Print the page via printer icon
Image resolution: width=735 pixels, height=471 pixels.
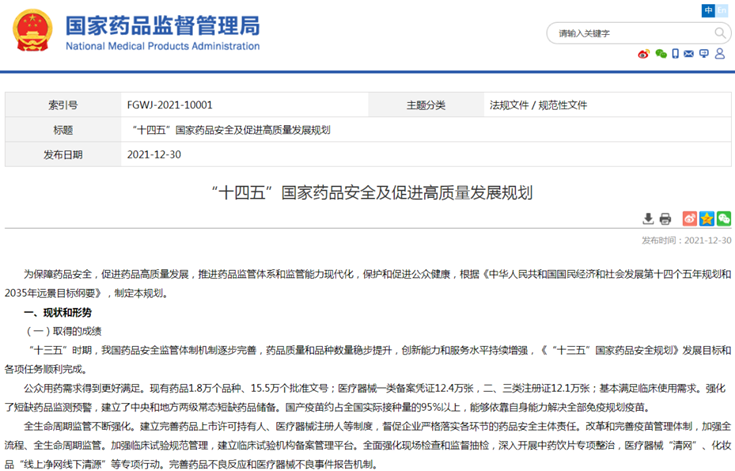665,219
